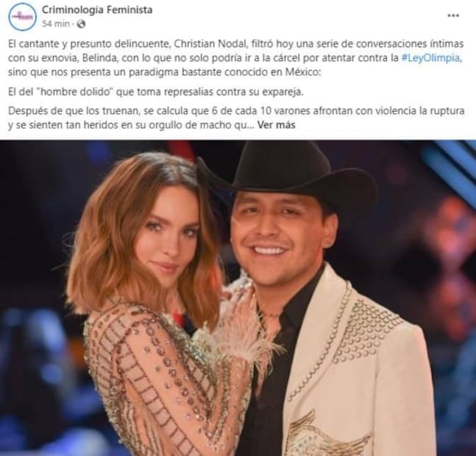Open the couple photo in the post

point(238,298)
